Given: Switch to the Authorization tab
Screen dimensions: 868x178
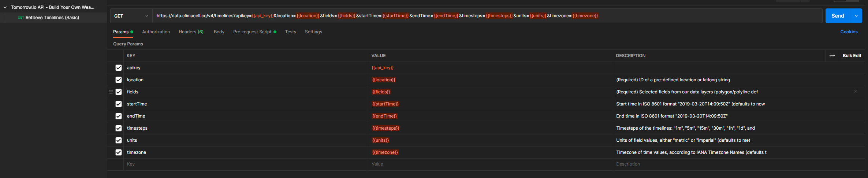Looking at the screenshot, I should pos(156,32).
